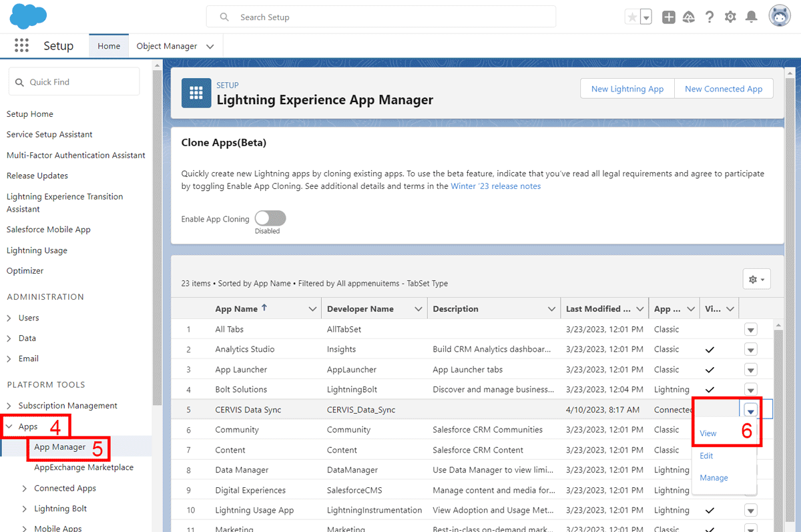Click New Connected App button

pyautogui.click(x=724, y=89)
